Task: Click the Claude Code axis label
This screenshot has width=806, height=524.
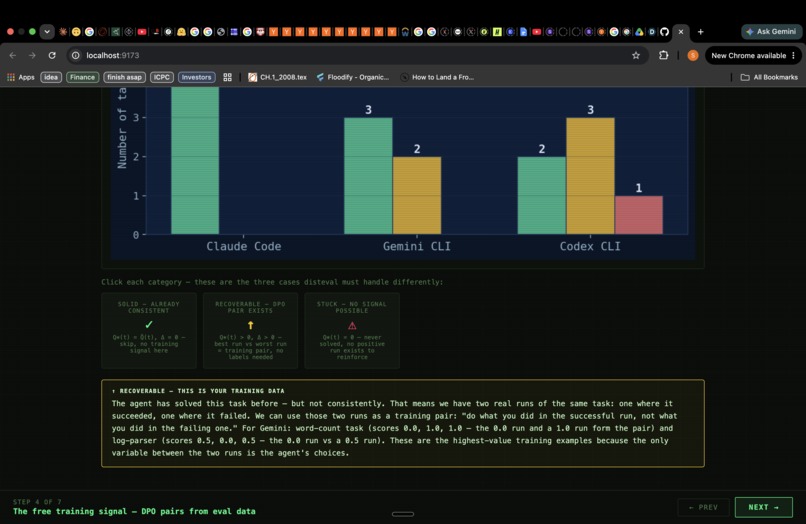Action: click(244, 246)
